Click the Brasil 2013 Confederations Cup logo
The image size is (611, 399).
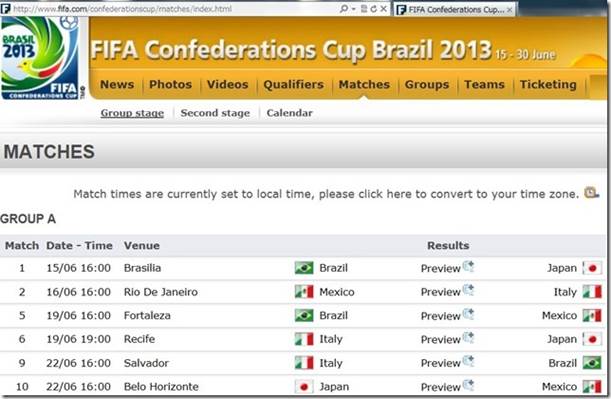point(43,58)
